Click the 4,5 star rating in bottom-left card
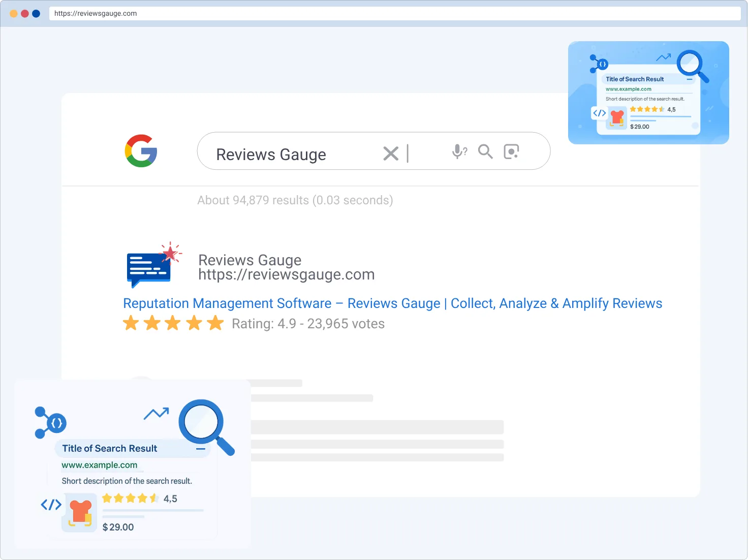748x560 pixels. click(x=140, y=499)
